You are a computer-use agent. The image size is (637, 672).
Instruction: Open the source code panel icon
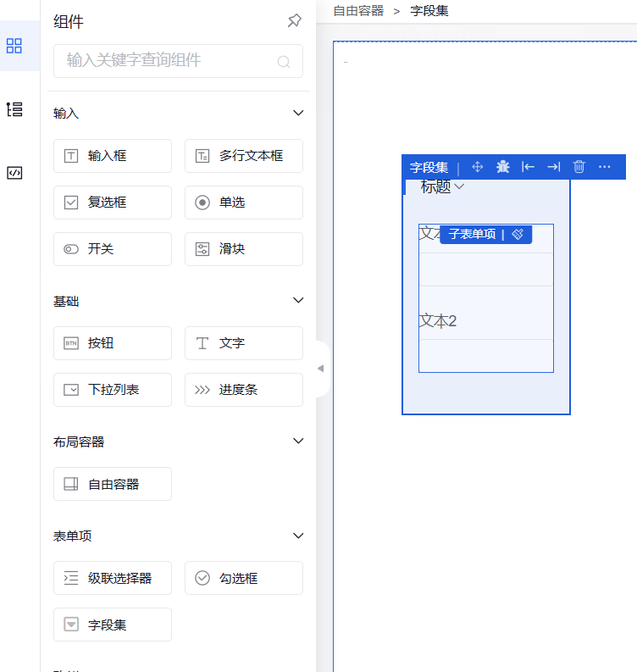14,173
